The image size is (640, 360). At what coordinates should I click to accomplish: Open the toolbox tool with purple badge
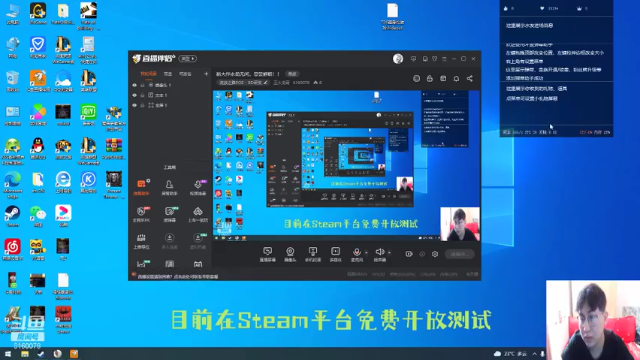pyautogui.click(x=198, y=187)
